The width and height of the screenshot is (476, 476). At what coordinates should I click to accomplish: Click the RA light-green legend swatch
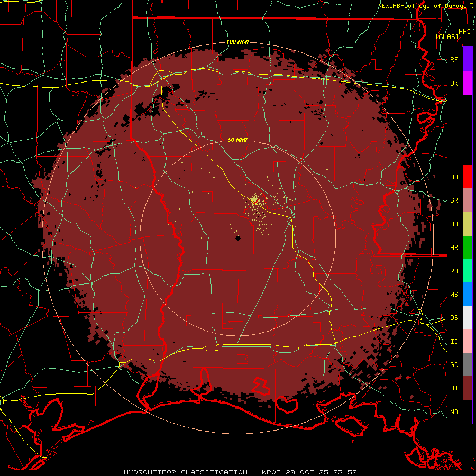point(467,271)
